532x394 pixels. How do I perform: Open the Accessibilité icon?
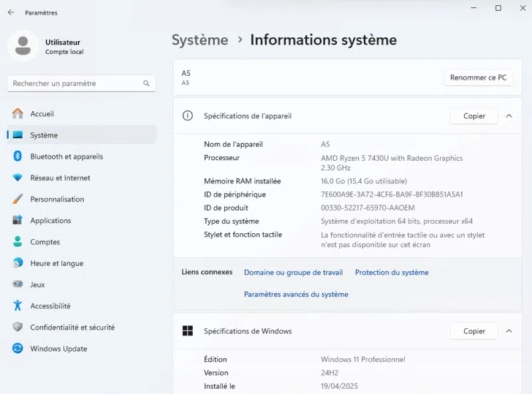(x=18, y=306)
